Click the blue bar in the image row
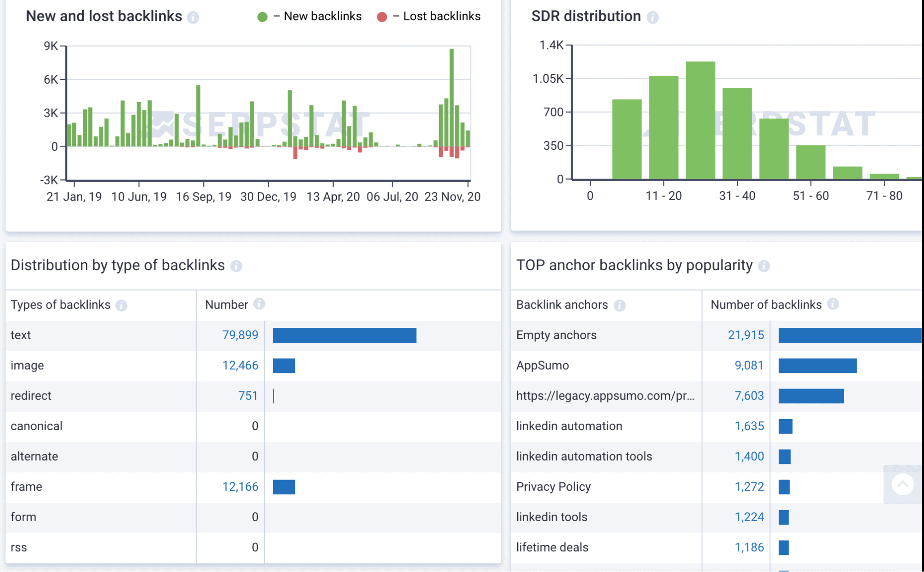This screenshot has height=572, width=924. click(x=284, y=365)
